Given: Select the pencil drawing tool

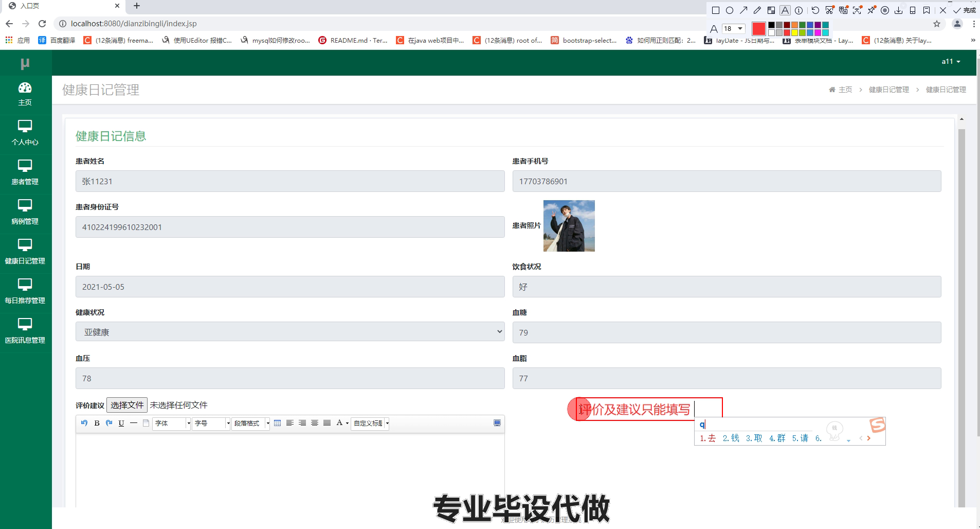Looking at the screenshot, I should click(x=757, y=10).
